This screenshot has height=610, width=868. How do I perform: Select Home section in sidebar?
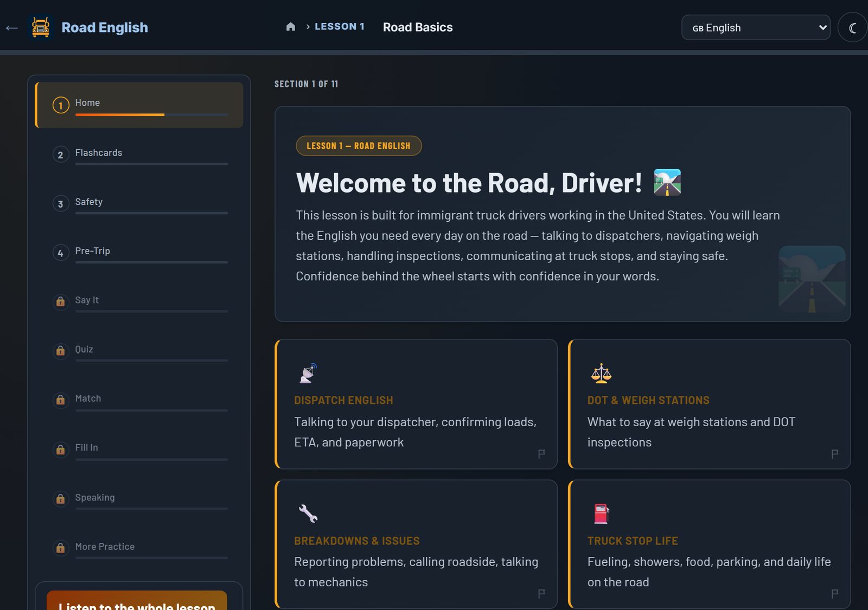point(139,105)
